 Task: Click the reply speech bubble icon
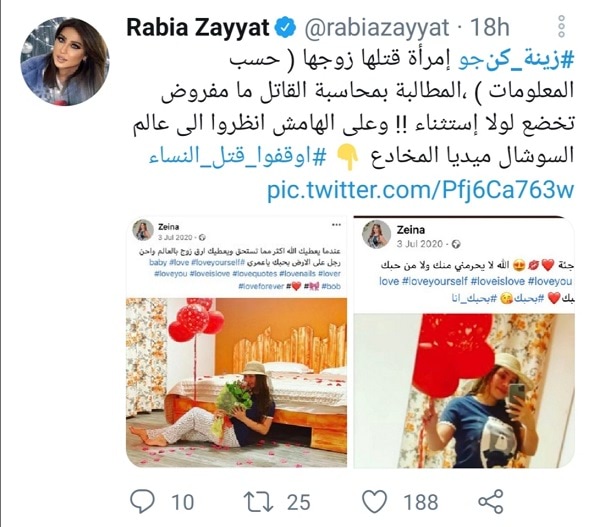tap(142, 501)
